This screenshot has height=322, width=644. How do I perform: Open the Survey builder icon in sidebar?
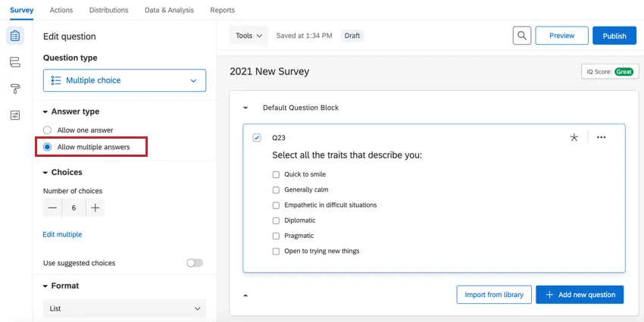pyautogui.click(x=15, y=36)
